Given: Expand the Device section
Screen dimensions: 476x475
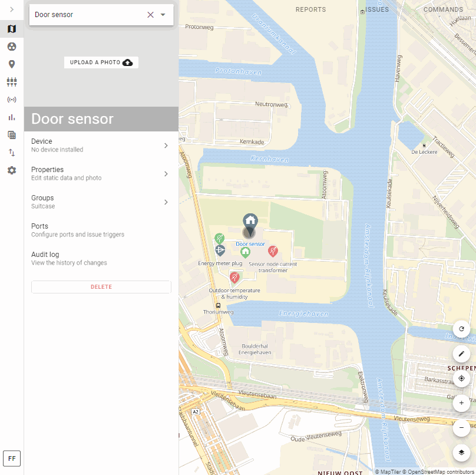Looking at the screenshot, I should [101, 145].
